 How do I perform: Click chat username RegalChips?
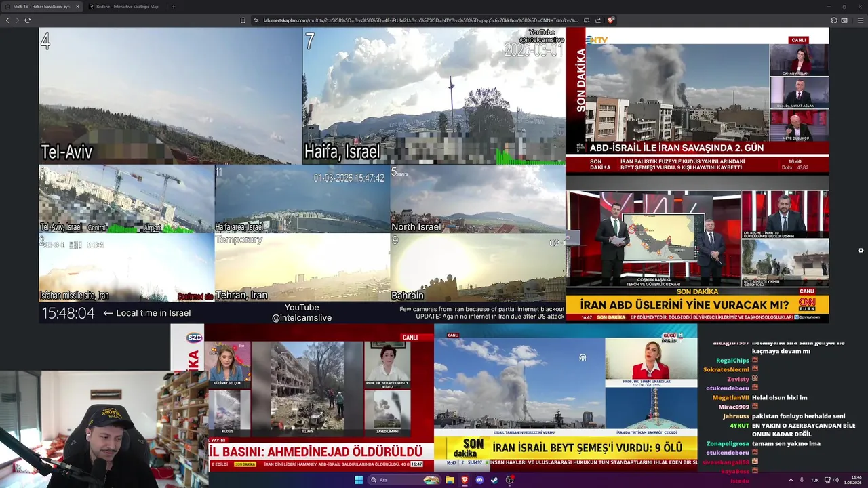732,361
